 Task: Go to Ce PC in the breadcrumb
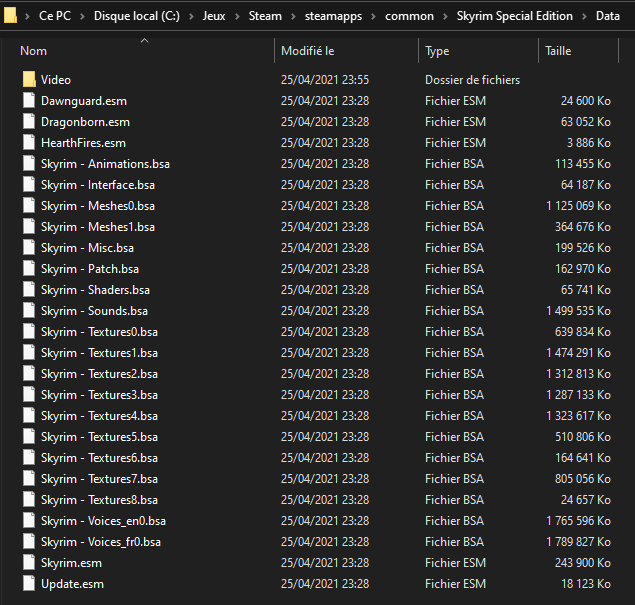pyautogui.click(x=55, y=16)
